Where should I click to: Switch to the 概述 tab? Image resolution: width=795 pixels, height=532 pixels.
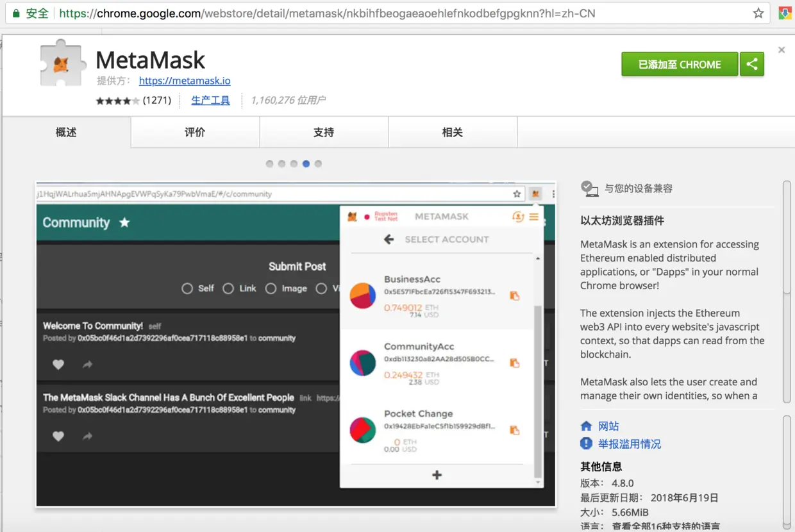67,132
